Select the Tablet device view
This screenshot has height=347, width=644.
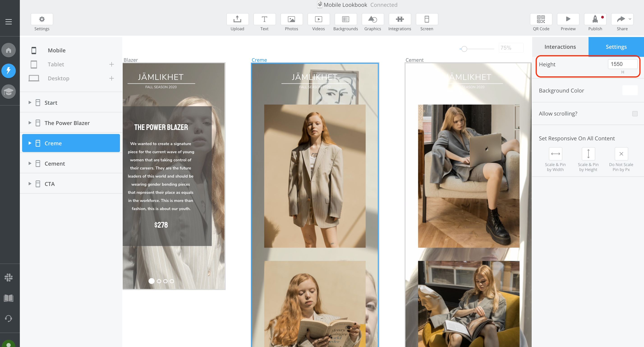(x=56, y=64)
